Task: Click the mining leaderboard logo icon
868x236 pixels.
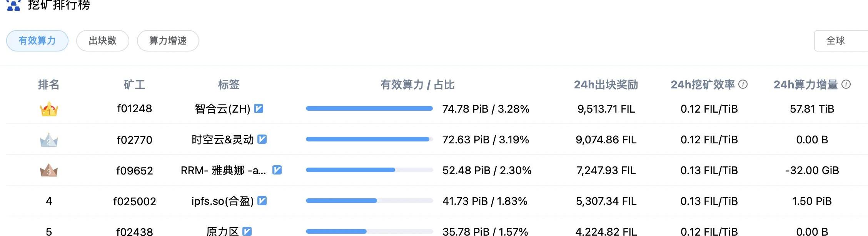Action: [x=13, y=5]
